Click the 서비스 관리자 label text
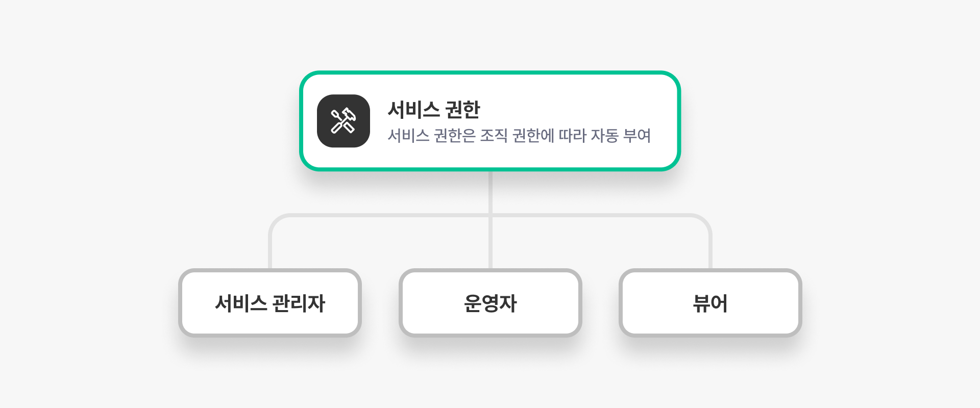Screen dimensions: 980x408 (270, 303)
